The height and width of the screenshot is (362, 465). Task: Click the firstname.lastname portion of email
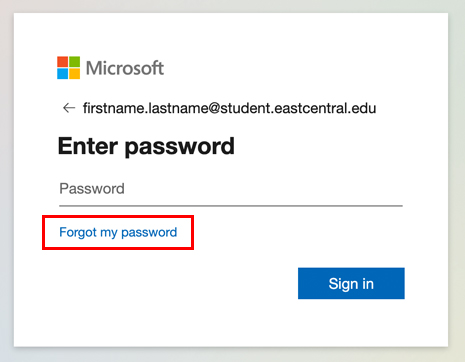coord(146,108)
